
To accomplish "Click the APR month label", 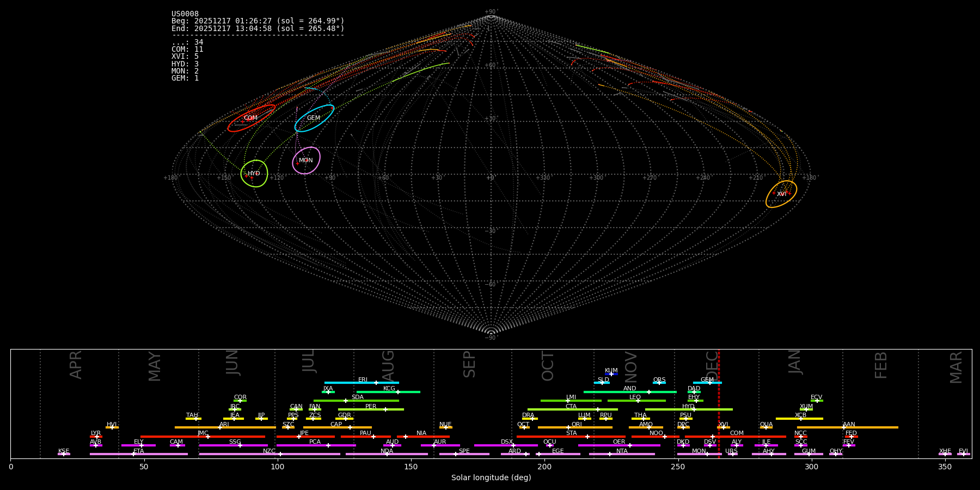I will [x=76, y=365].
